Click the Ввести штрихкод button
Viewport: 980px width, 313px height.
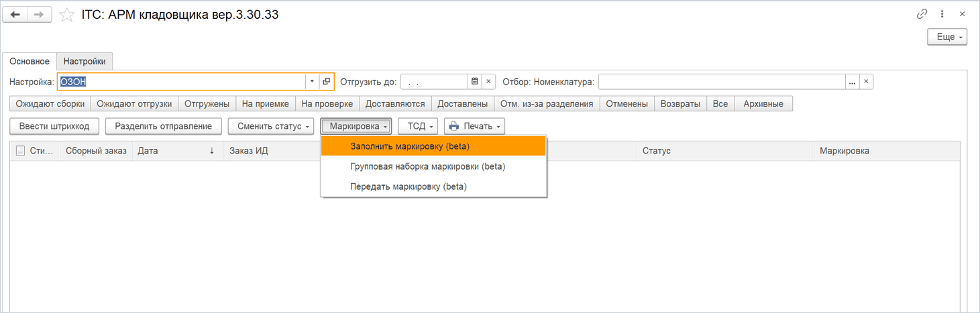coord(54,126)
